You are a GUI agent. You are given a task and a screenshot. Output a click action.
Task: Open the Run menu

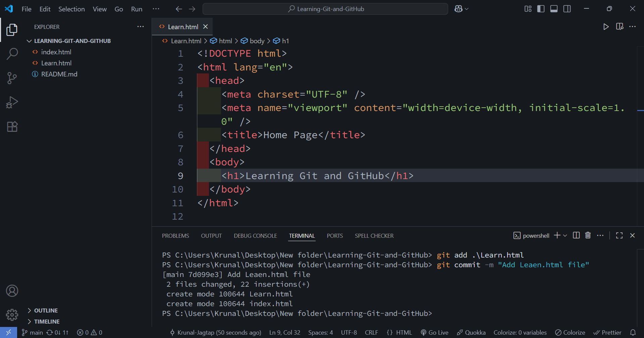(137, 9)
